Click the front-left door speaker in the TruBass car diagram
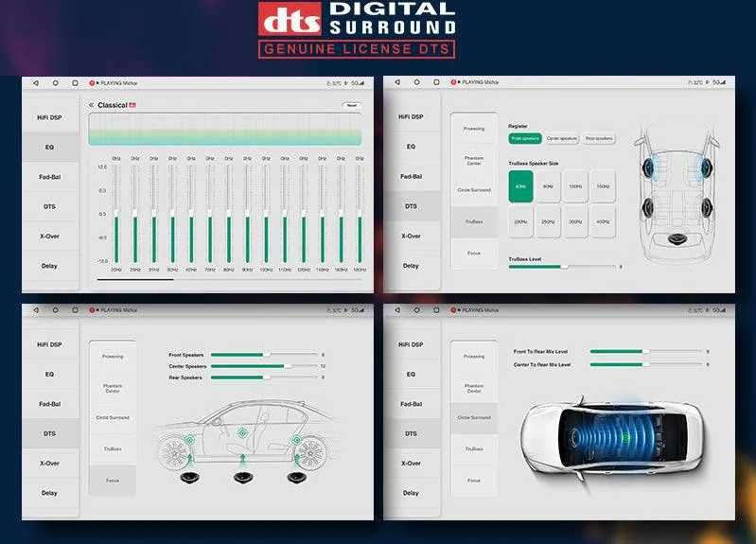The width and height of the screenshot is (756, 544). point(649,167)
